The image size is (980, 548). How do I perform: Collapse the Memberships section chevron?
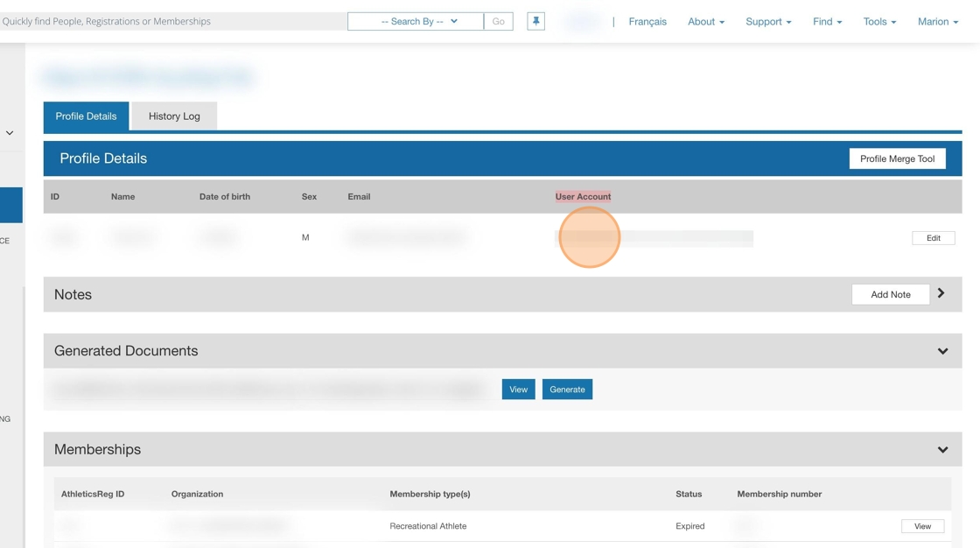click(942, 450)
